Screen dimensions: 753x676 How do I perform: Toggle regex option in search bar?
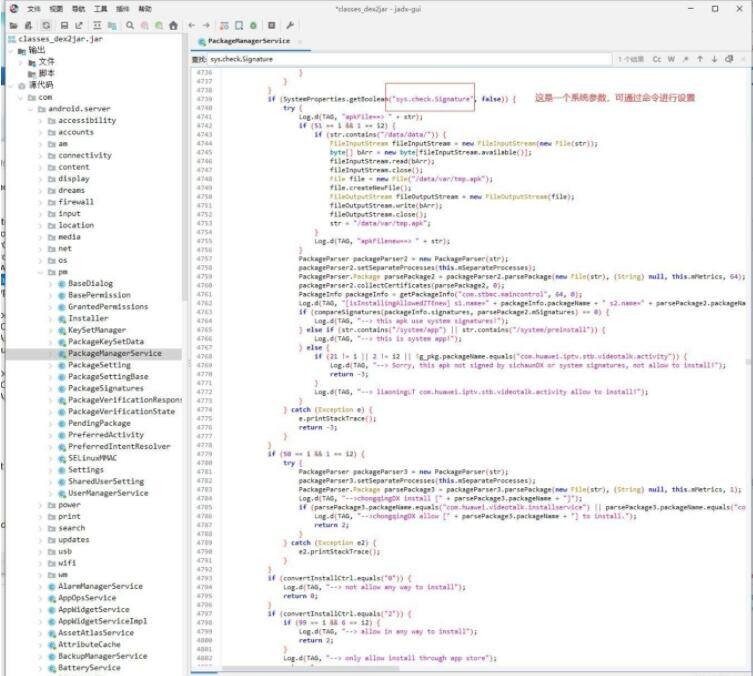685,59
